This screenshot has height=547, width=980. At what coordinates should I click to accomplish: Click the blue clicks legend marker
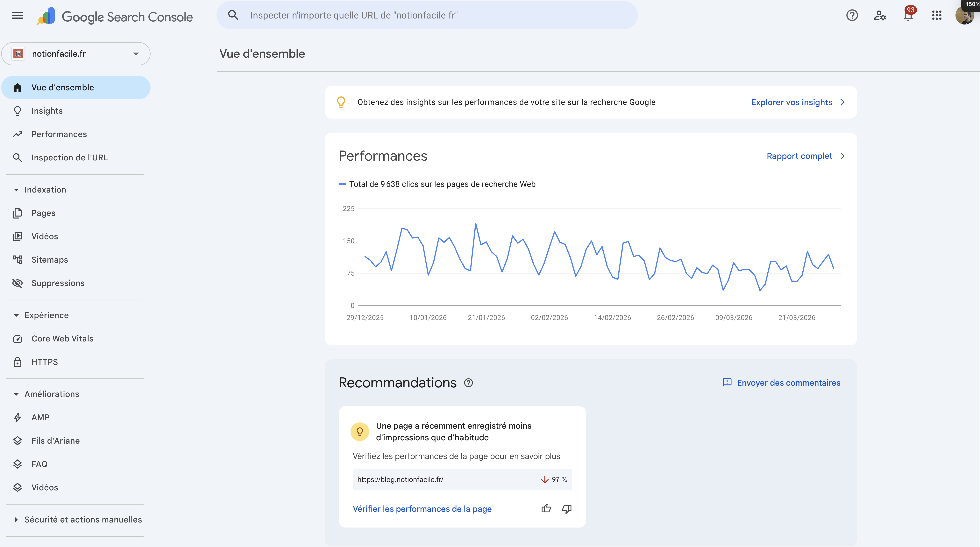pyautogui.click(x=342, y=184)
